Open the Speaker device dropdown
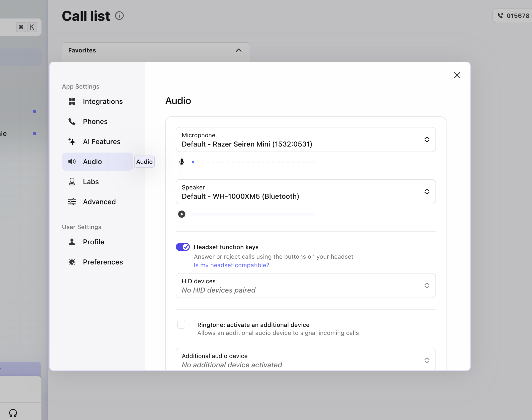 point(306,192)
